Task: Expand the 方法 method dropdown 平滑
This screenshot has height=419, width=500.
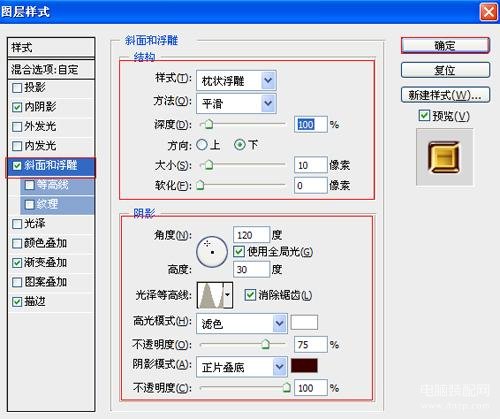Action: tap(236, 104)
